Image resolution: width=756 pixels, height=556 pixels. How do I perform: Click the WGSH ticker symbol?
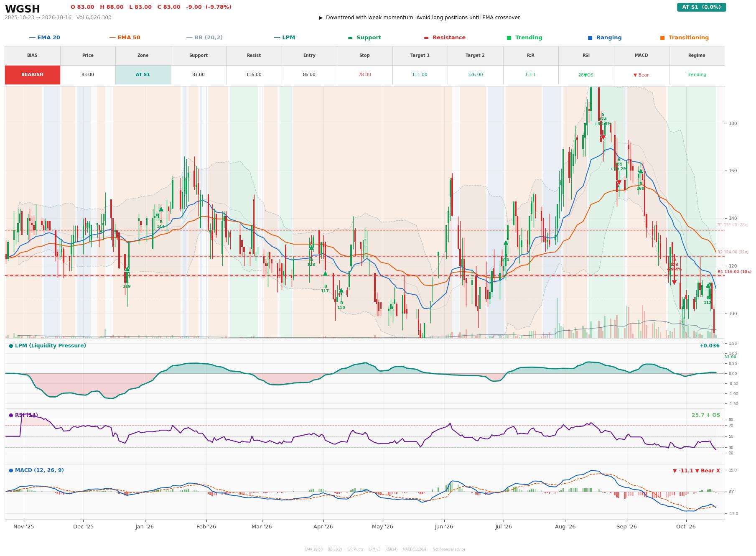[x=23, y=9]
